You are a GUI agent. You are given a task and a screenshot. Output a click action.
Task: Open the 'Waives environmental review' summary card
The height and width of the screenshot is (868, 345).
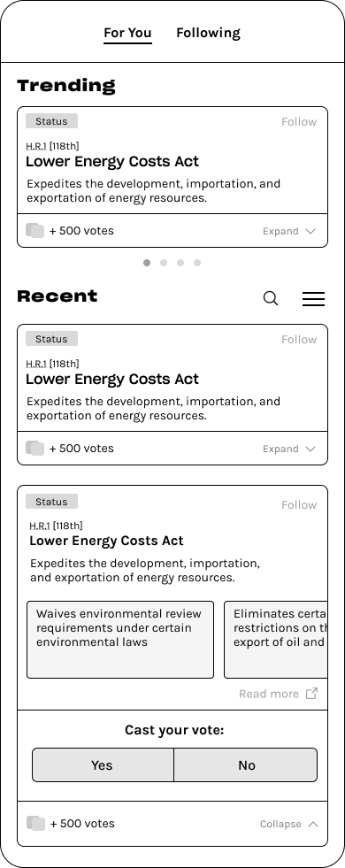click(120, 640)
